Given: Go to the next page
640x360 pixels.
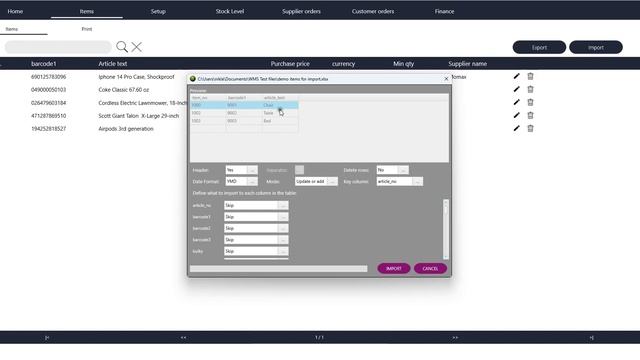Looking at the screenshot, I should pyautogui.click(x=455, y=338).
